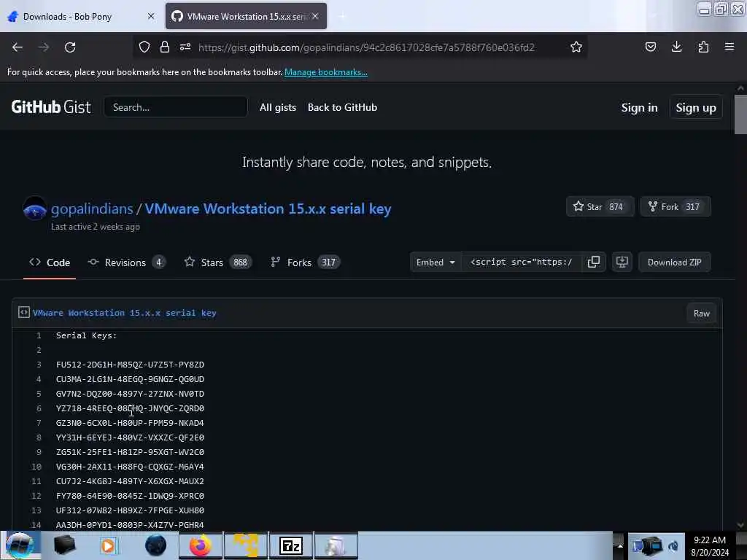Launch media player from the taskbar
Image resolution: width=747 pixels, height=560 pixels.
click(108, 545)
